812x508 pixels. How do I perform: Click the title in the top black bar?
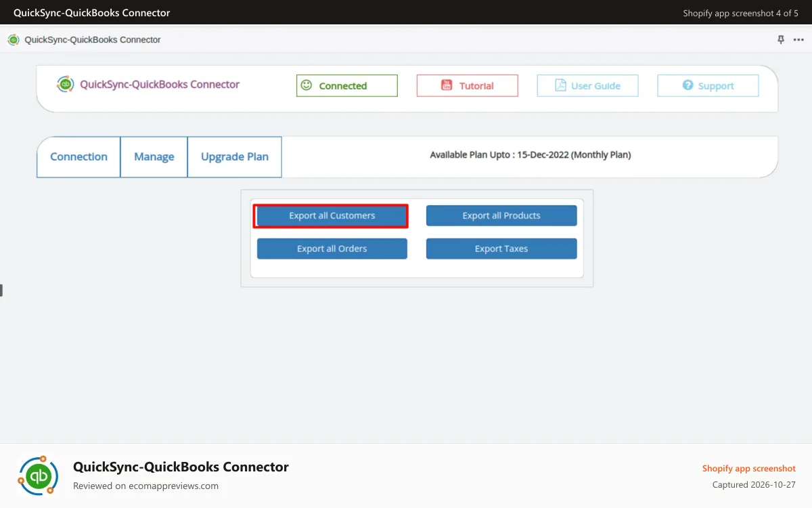[x=92, y=13]
